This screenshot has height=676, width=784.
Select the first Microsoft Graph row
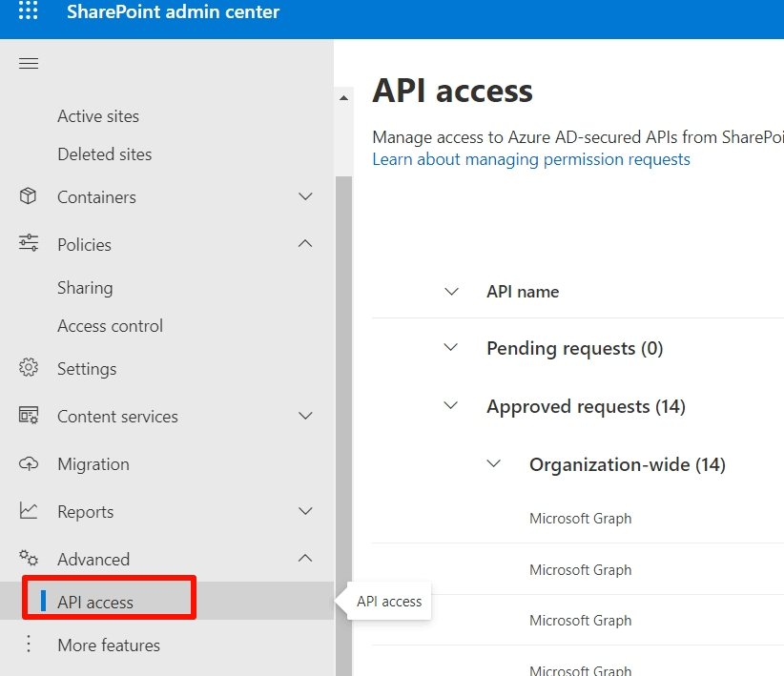pyautogui.click(x=578, y=518)
